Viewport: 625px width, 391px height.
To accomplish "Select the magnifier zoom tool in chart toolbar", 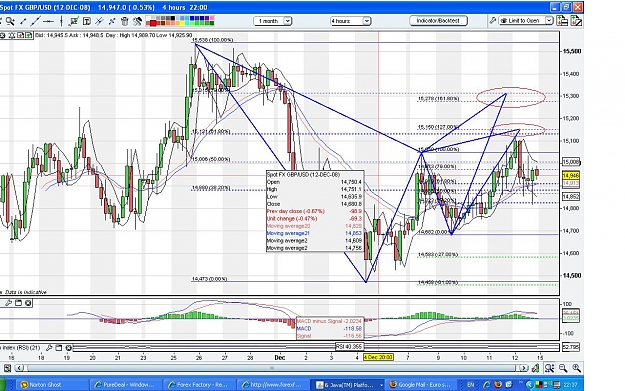I will [10, 21].
